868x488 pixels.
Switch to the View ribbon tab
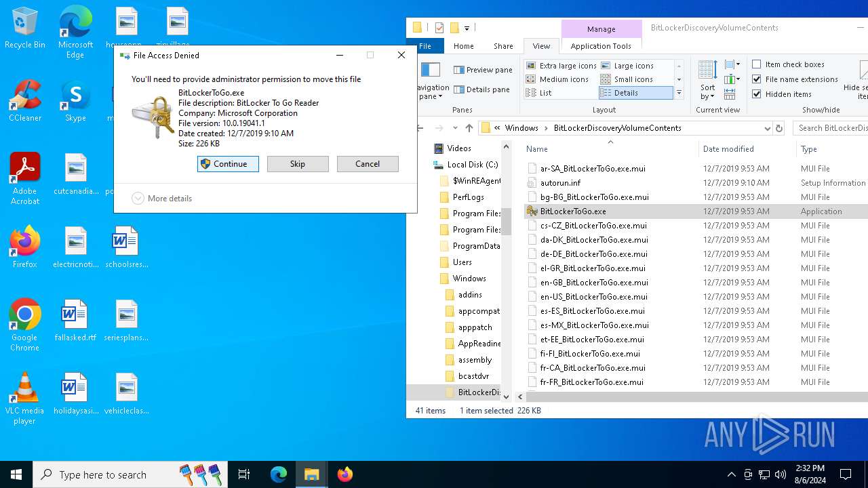pos(541,46)
